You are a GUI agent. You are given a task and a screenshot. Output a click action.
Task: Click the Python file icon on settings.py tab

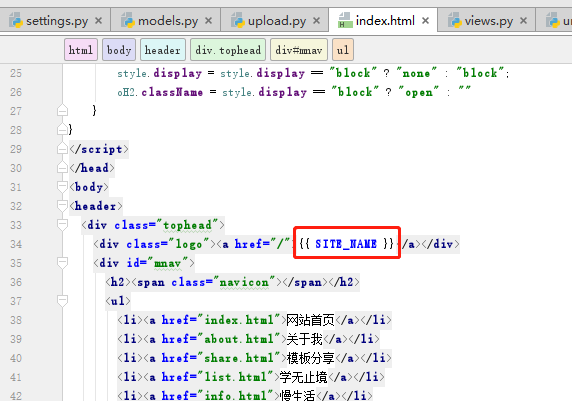pyautogui.click(x=16, y=20)
